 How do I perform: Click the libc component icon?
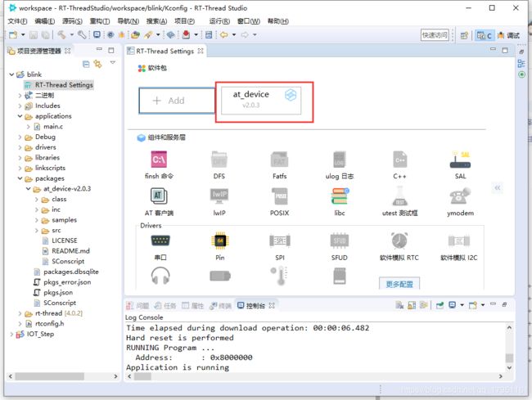(x=340, y=196)
